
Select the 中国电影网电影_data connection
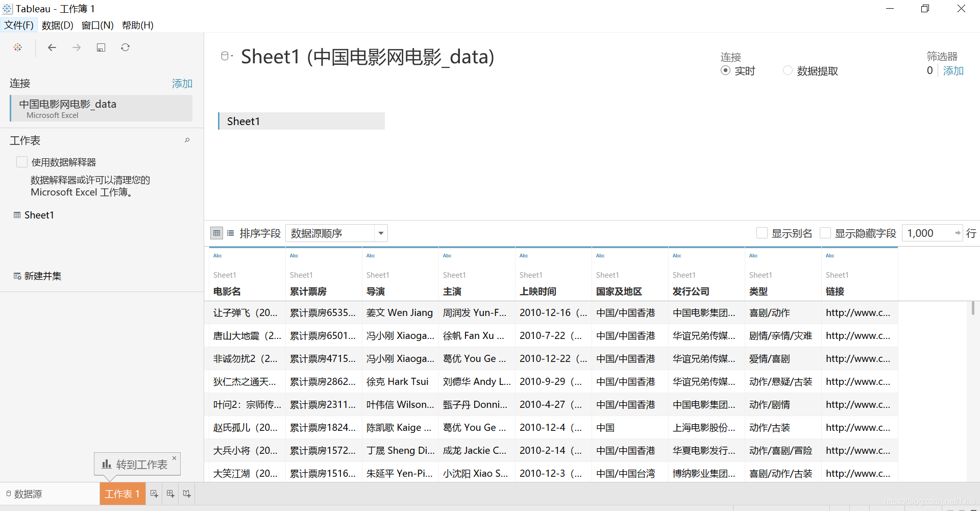(101, 108)
